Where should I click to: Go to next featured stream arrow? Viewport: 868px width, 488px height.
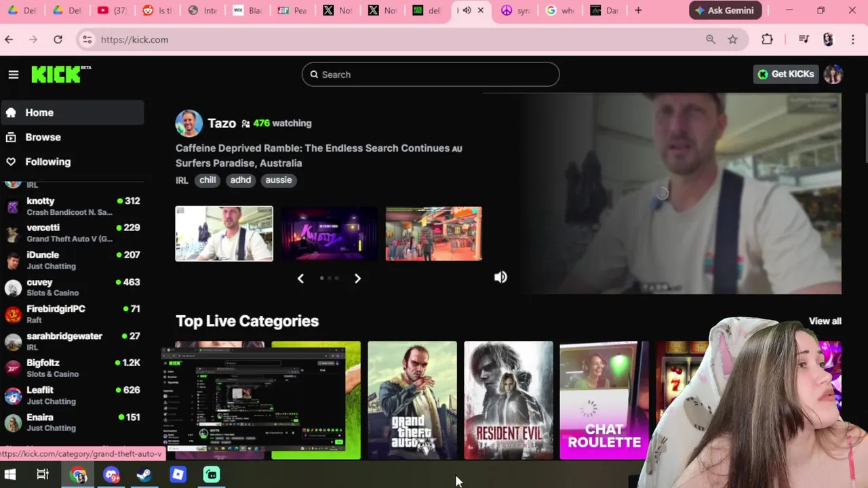point(357,279)
